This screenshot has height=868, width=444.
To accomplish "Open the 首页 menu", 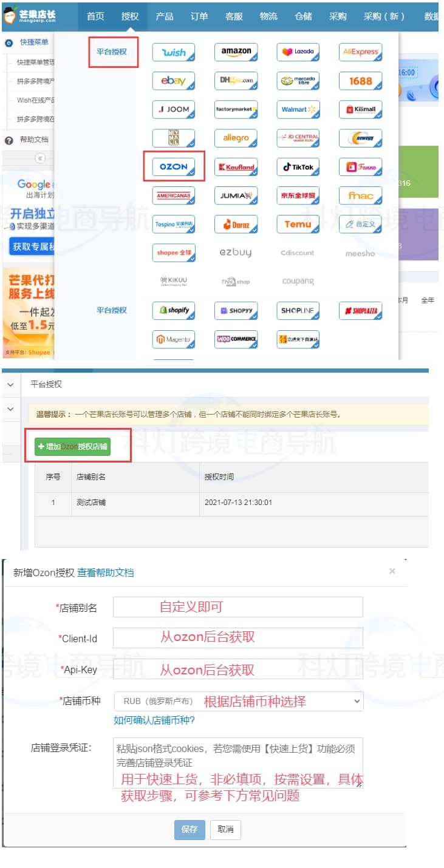I will 95,16.
